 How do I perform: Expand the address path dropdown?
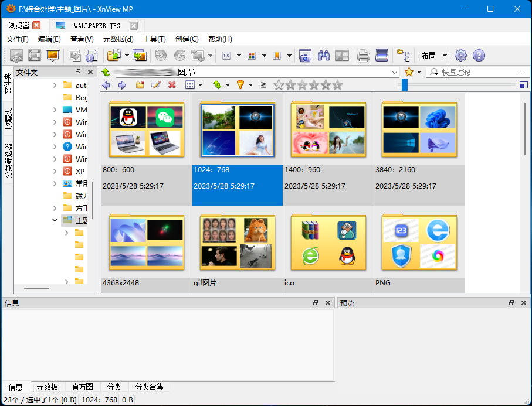point(394,72)
